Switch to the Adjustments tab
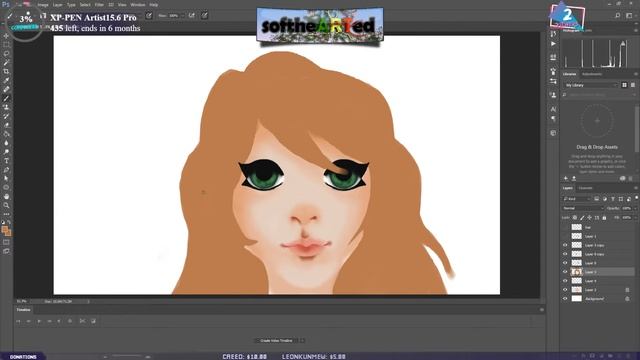Screen dimensions: 640x360 591,74
